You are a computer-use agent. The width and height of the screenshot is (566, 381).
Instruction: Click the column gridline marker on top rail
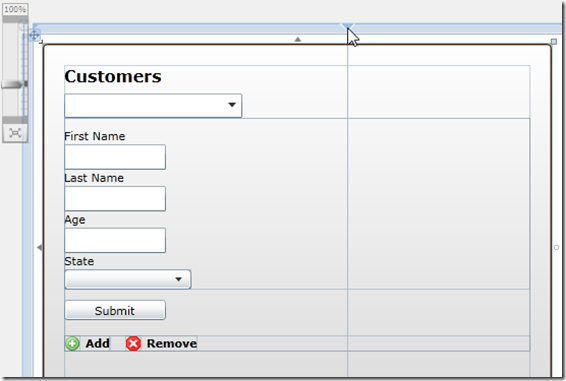pos(347,26)
